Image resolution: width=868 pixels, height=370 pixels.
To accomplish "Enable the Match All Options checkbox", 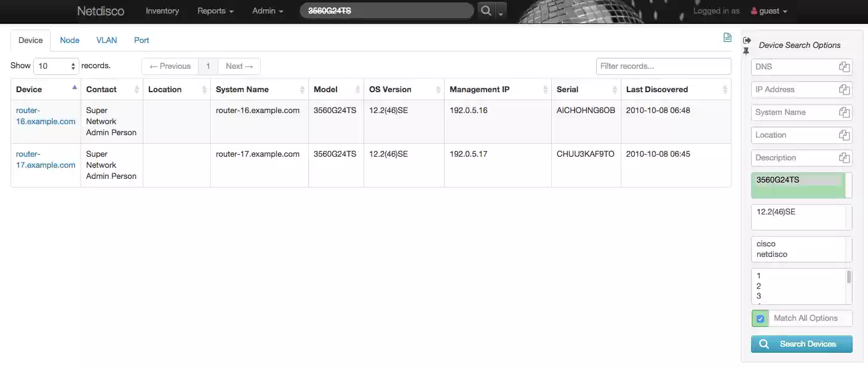I will coord(760,318).
